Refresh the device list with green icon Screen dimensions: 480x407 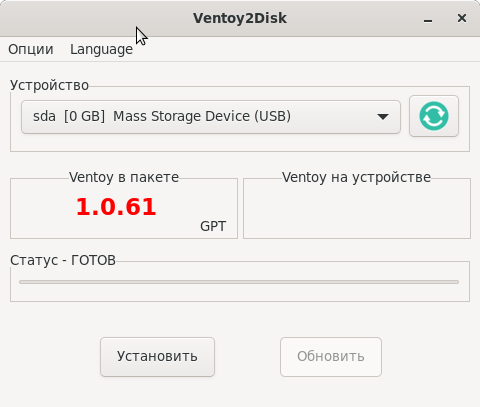[434, 116]
